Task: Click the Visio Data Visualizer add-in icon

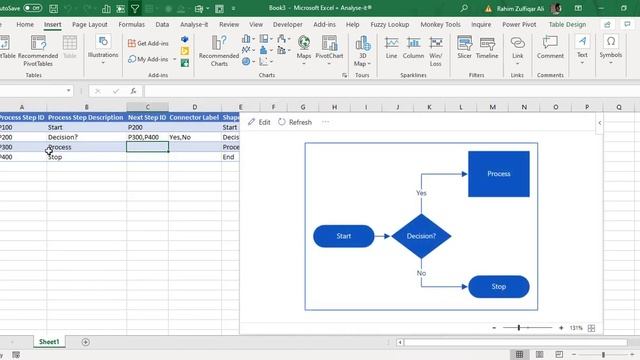Action: pyautogui.click(x=185, y=40)
